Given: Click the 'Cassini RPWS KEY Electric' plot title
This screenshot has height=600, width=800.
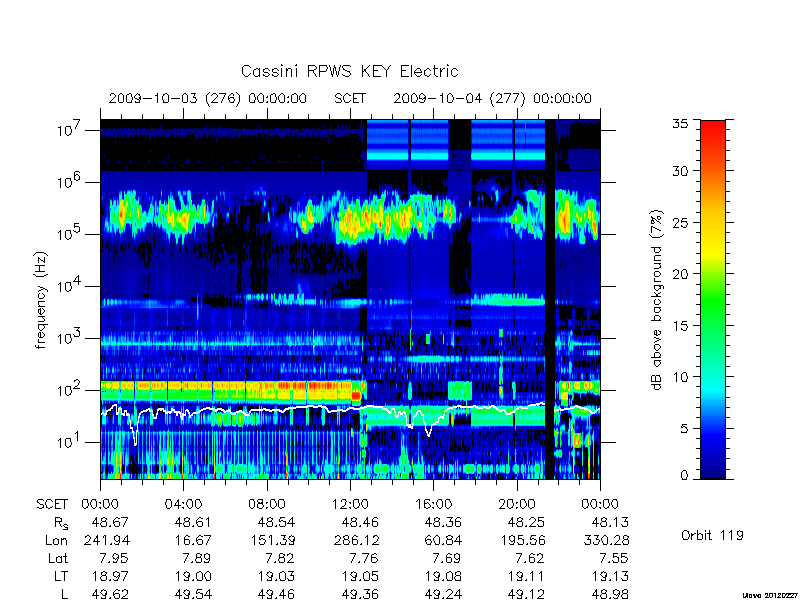Looking at the screenshot, I should coord(349,71).
